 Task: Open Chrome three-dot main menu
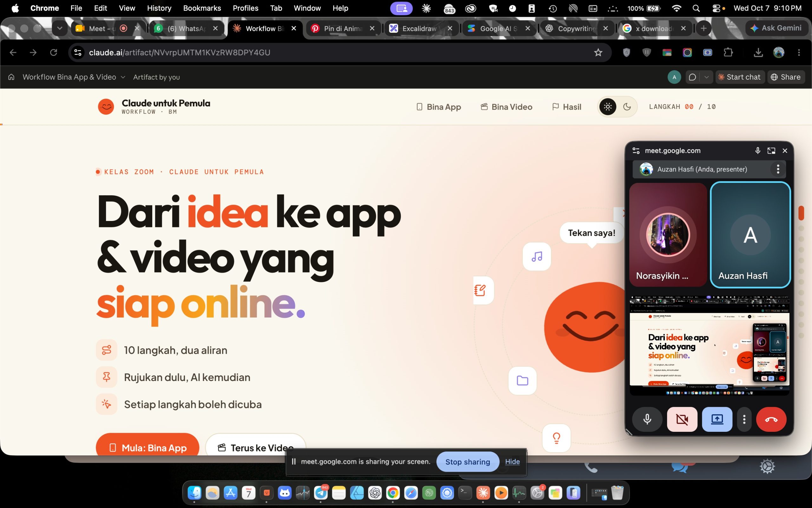[x=799, y=52]
